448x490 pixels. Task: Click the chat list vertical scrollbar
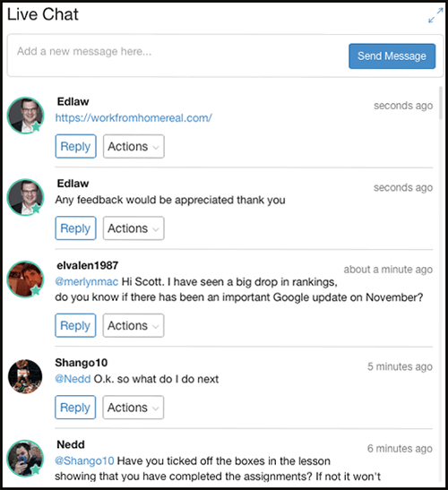441,103
